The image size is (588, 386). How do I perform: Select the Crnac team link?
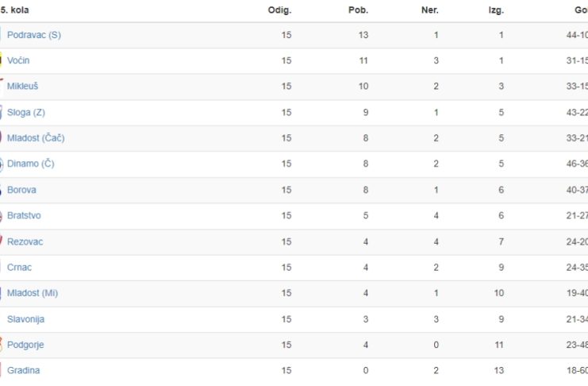click(19, 268)
